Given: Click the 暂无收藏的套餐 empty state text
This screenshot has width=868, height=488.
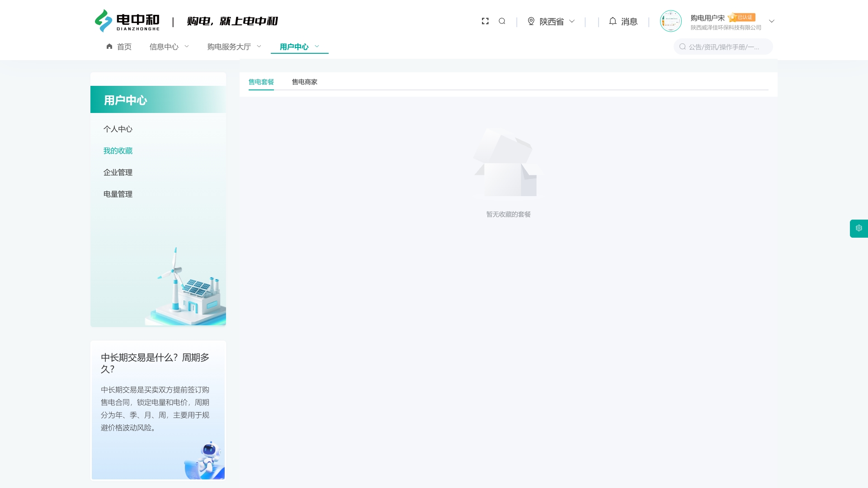Looking at the screenshot, I should pyautogui.click(x=509, y=214).
